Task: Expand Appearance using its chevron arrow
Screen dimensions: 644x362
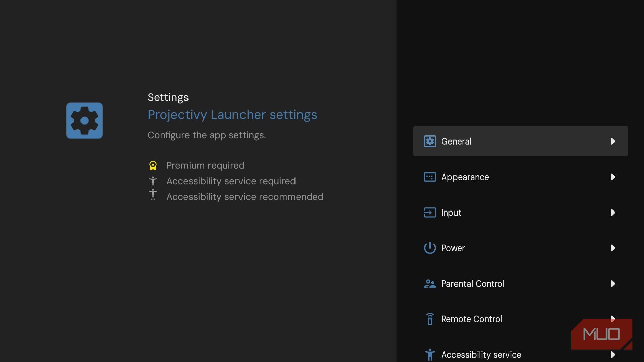Action: (613, 177)
